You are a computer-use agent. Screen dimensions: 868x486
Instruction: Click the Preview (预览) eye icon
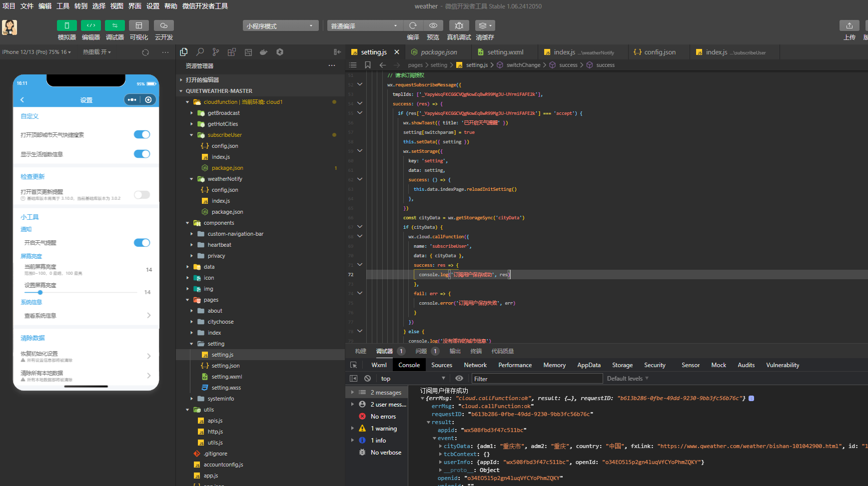(x=433, y=25)
